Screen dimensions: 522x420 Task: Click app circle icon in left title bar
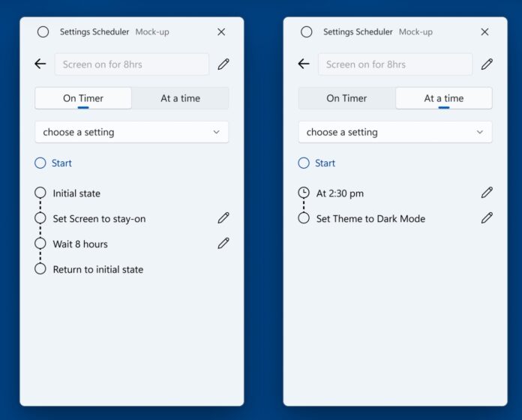43,32
